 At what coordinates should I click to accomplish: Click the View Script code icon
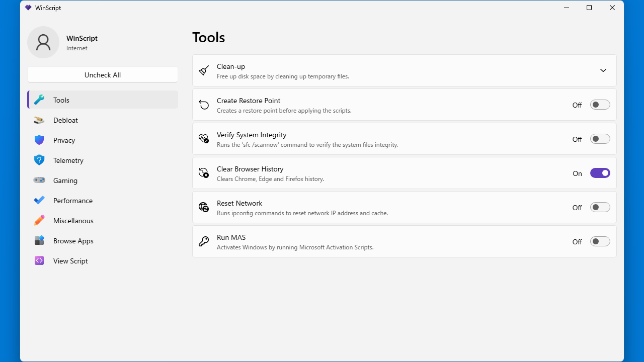point(39,260)
